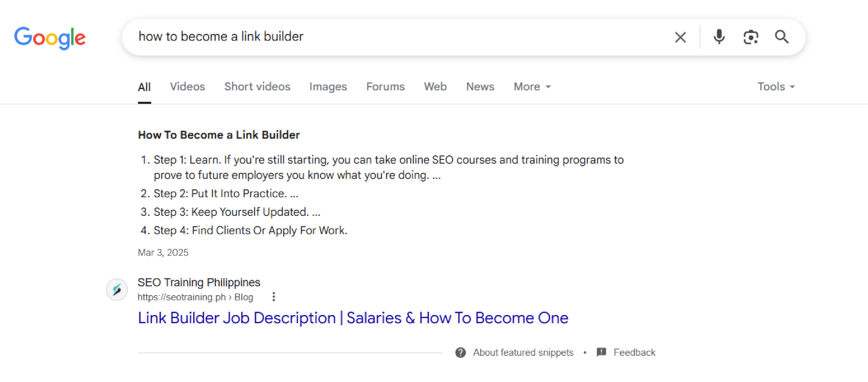Image resolution: width=868 pixels, height=382 pixels.
Task: Click the feedback flag icon
Action: pyautogui.click(x=601, y=352)
